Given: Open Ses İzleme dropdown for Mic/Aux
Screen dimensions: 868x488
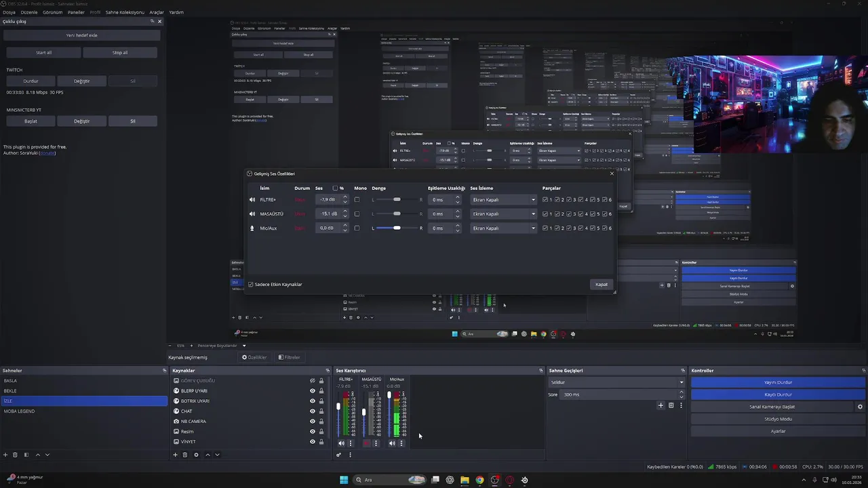Looking at the screenshot, I should [503, 228].
